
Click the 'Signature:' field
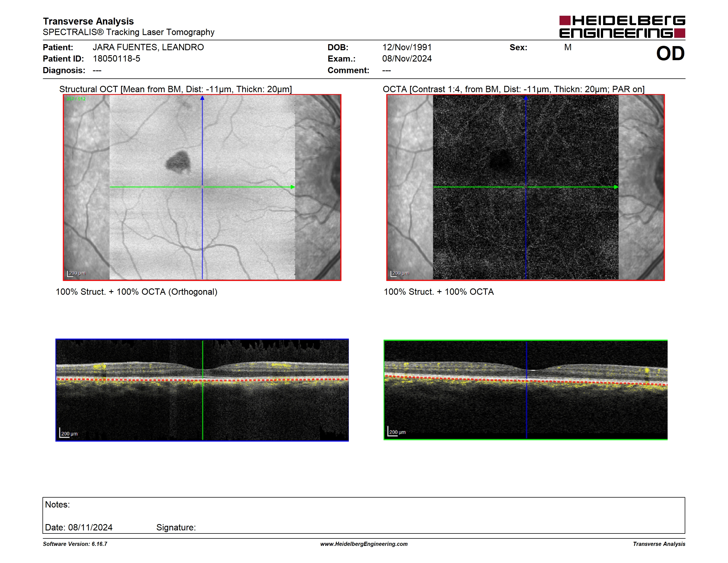pyautogui.click(x=176, y=527)
